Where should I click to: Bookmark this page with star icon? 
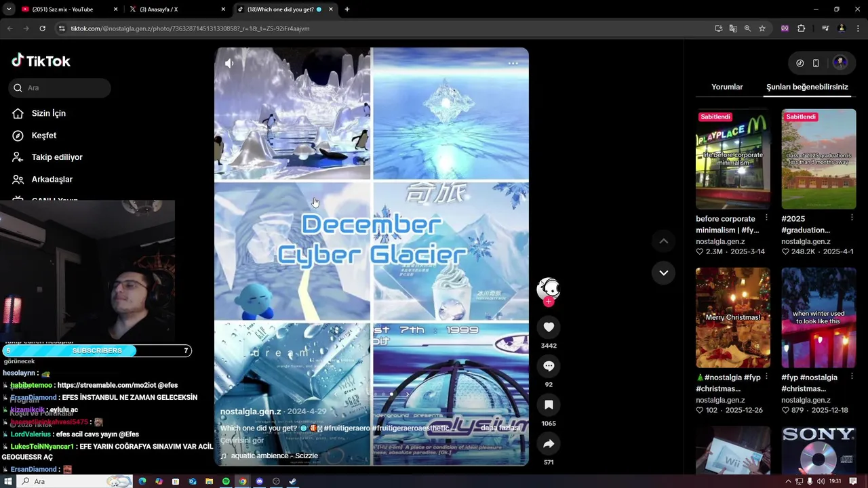(x=762, y=28)
